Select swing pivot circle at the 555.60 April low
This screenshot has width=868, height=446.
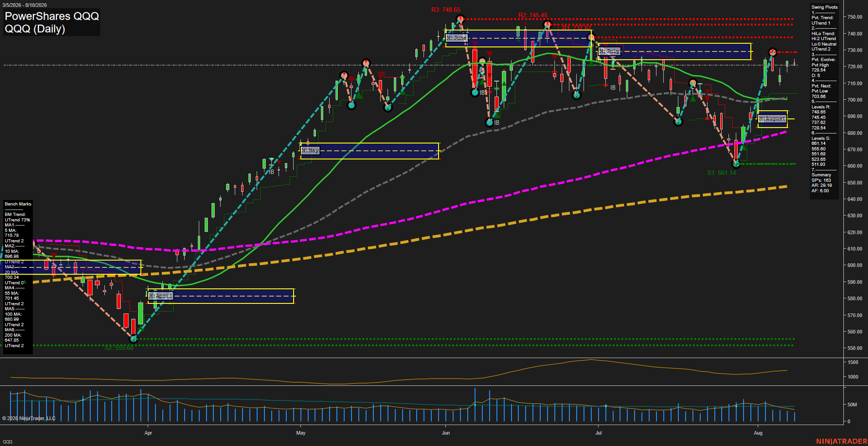[134, 338]
